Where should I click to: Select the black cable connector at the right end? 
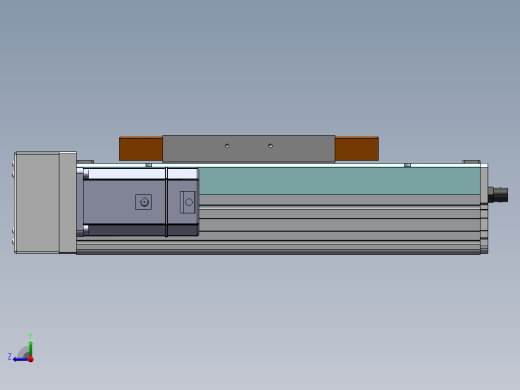coord(498,195)
